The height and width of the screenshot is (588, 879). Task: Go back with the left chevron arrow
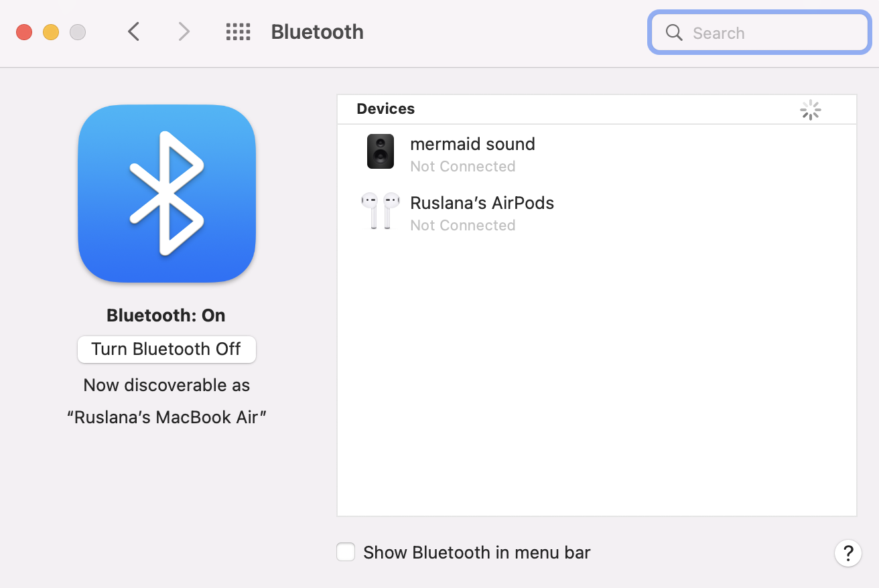(134, 31)
